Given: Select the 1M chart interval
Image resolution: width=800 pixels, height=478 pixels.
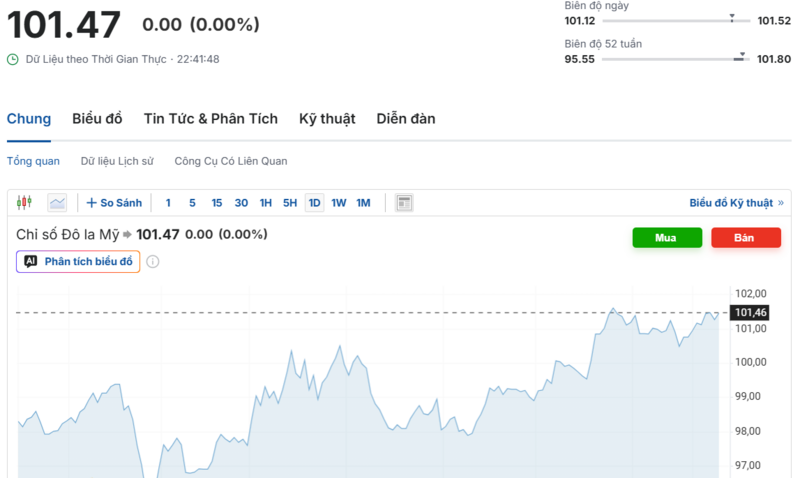Looking at the screenshot, I should tap(363, 203).
